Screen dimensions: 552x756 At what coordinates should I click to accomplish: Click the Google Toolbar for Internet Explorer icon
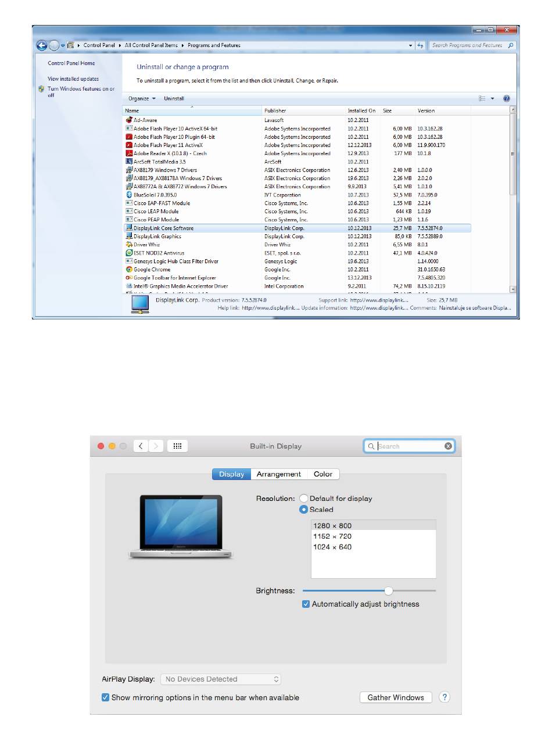pos(129,278)
